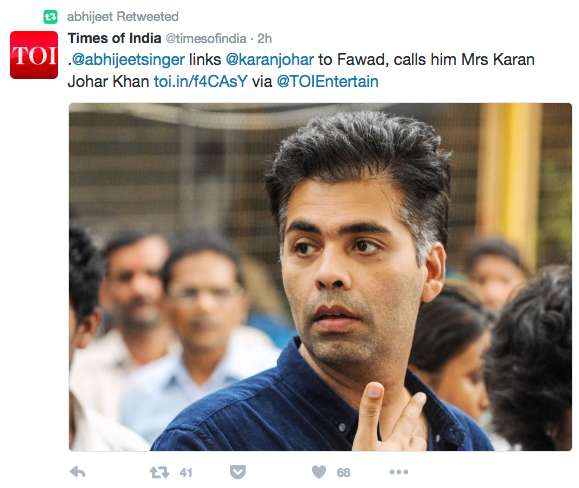
Task: Click the reply arrow icon
Action: (78, 472)
